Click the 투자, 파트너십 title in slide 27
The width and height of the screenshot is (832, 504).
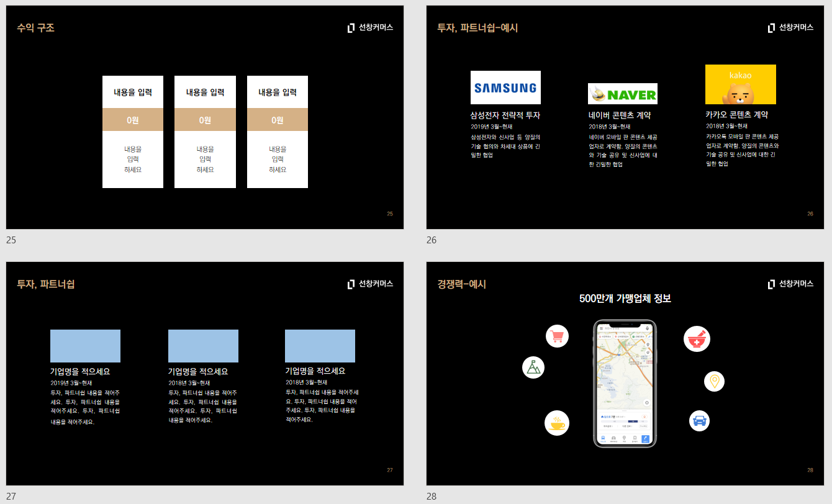[46, 284]
